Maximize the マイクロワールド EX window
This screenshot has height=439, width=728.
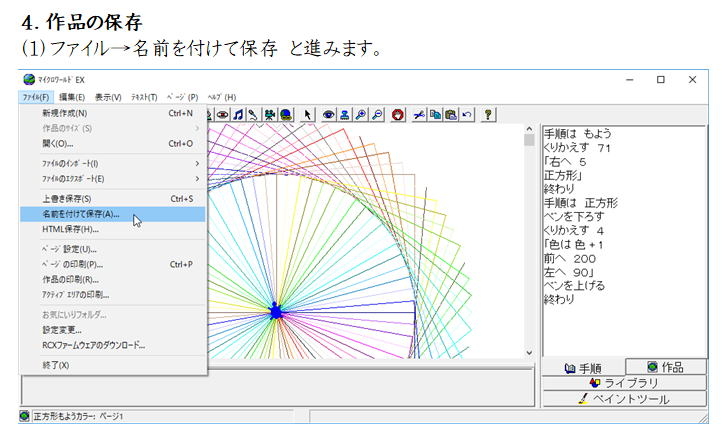click(661, 80)
